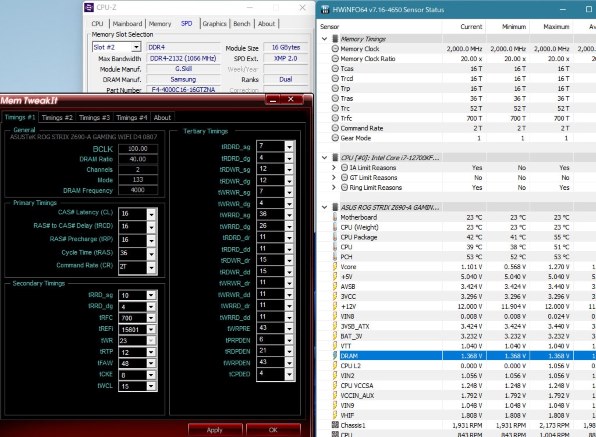
Task: Open the Slot #2 memory slot dropdown in CPU-Z
Action: coord(136,47)
